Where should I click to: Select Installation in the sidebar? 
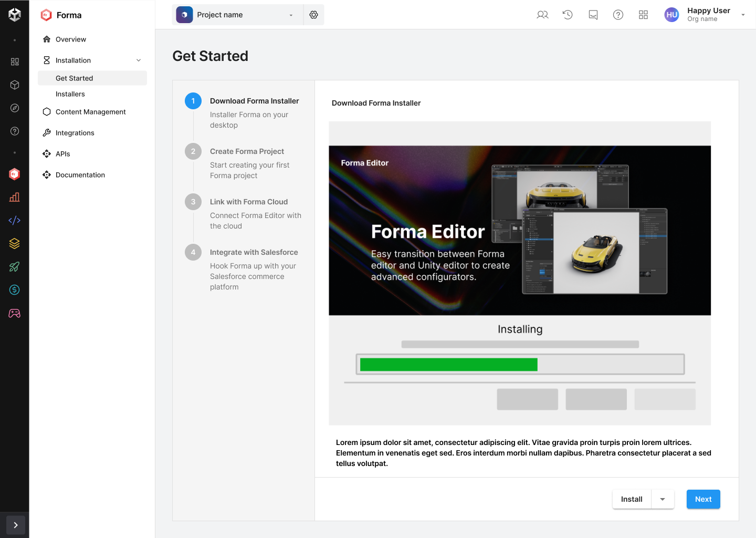(92, 60)
